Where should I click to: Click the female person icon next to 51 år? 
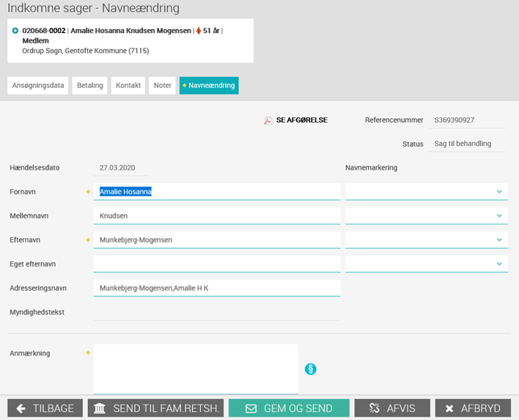click(199, 31)
